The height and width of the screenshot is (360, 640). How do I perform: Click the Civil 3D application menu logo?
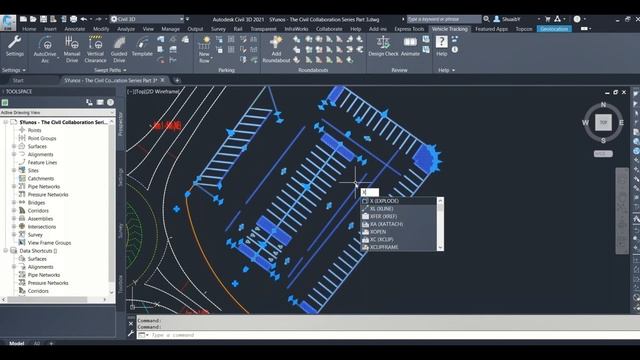[x=8, y=23]
